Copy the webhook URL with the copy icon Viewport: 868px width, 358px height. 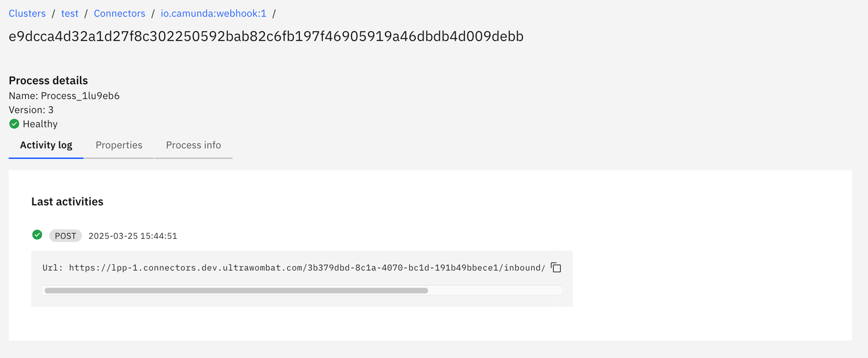coord(556,268)
